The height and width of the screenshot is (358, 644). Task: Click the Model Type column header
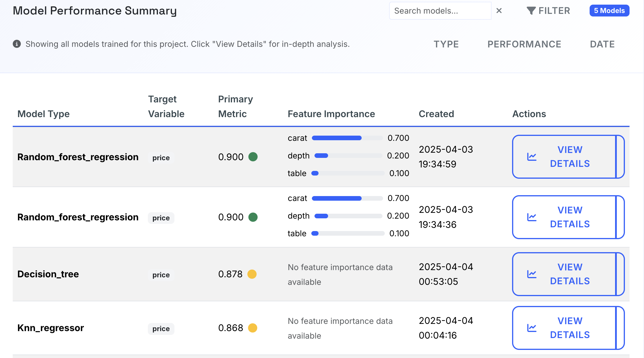tap(43, 114)
